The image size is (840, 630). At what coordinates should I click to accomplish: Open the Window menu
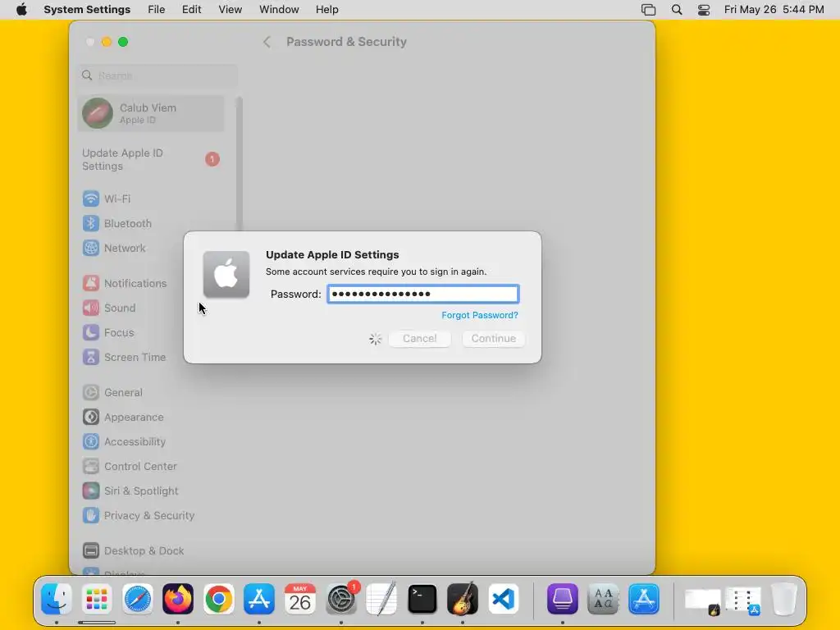point(279,10)
